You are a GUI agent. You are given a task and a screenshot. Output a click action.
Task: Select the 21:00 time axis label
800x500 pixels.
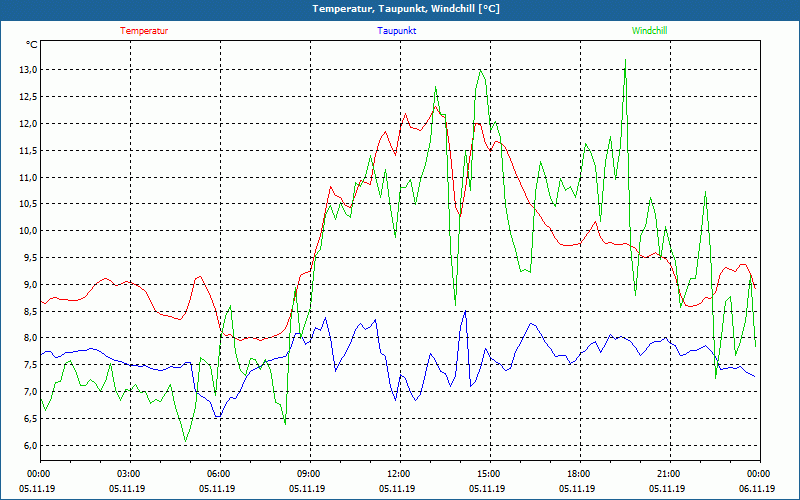point(668,474)
